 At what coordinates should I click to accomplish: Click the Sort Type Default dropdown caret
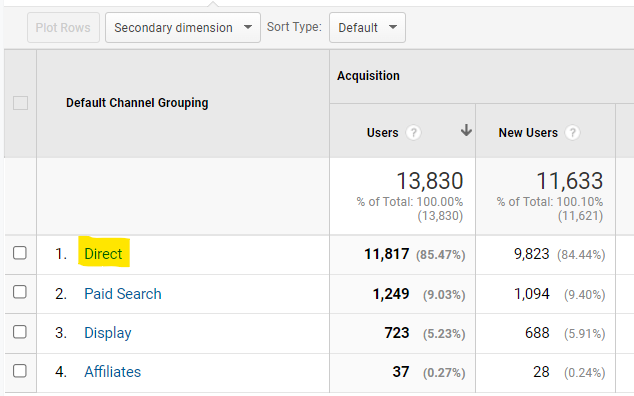pos(393,27)
